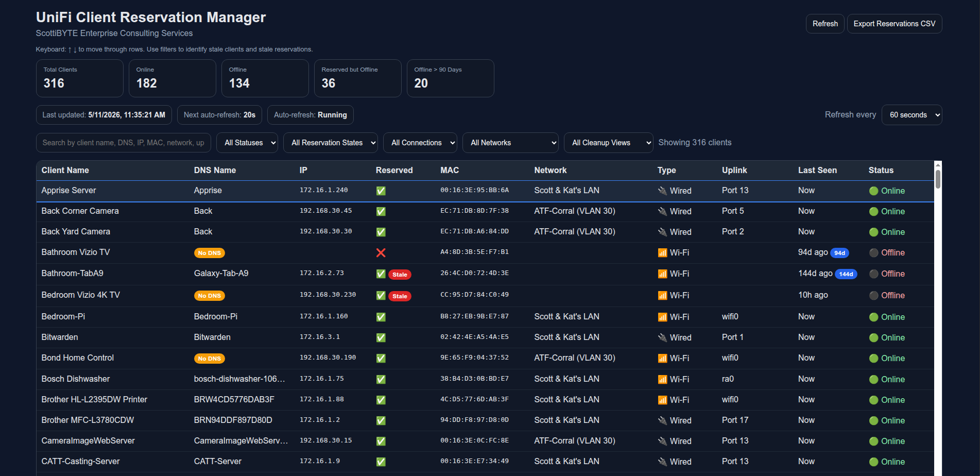The width and height of the screenshot is (980, 476).
Task: Focus the client search field
Action: pos(123,143)
